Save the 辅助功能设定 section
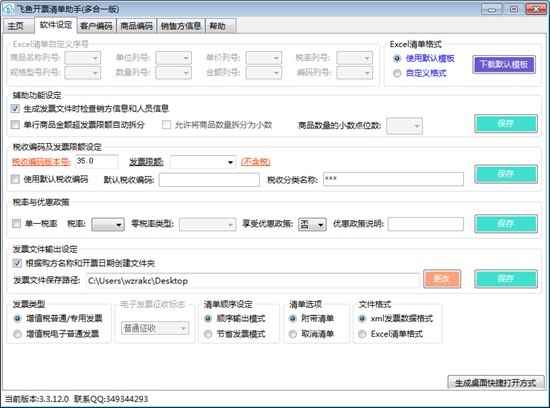This screenshot has height=408, width=550. (506, 123)
